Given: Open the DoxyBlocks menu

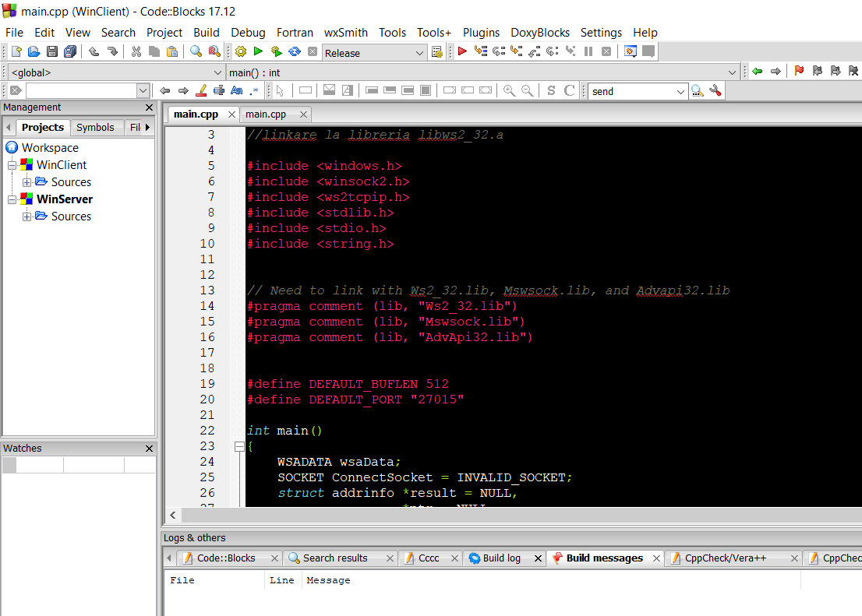Looking at the screenshot, I should (x=540, y=33).
